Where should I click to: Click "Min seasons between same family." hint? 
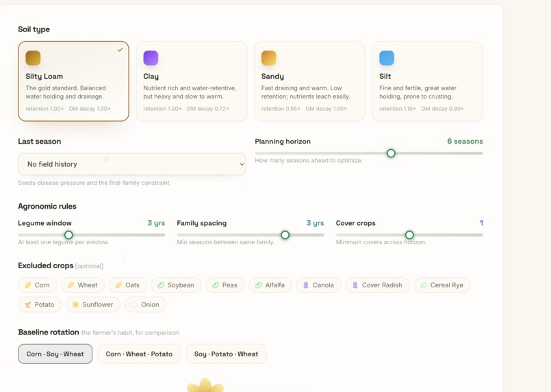pyautogui.click(x=226, y=242)
